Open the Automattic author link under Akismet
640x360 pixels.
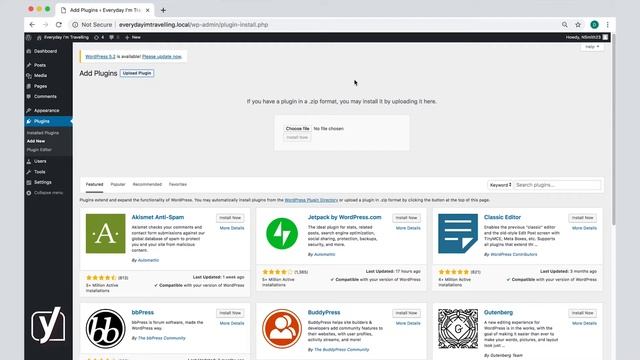pyautogui.click(x=148, y=260)
